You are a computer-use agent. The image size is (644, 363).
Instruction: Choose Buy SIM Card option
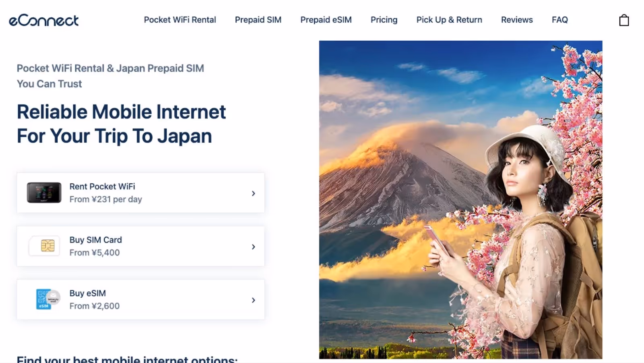click(140, 246)
